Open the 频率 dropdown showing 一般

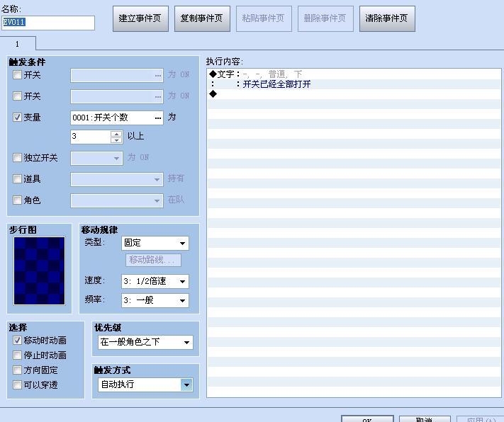click(x=155, y=300)
